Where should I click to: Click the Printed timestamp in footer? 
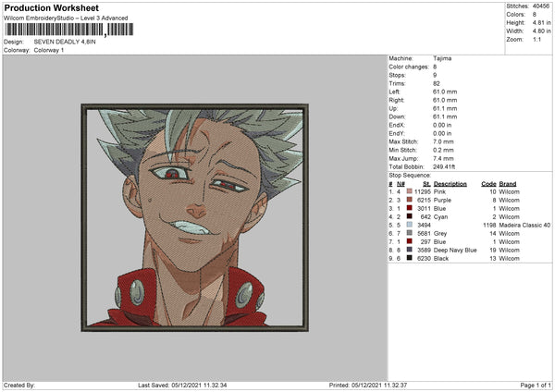[368, 385]
